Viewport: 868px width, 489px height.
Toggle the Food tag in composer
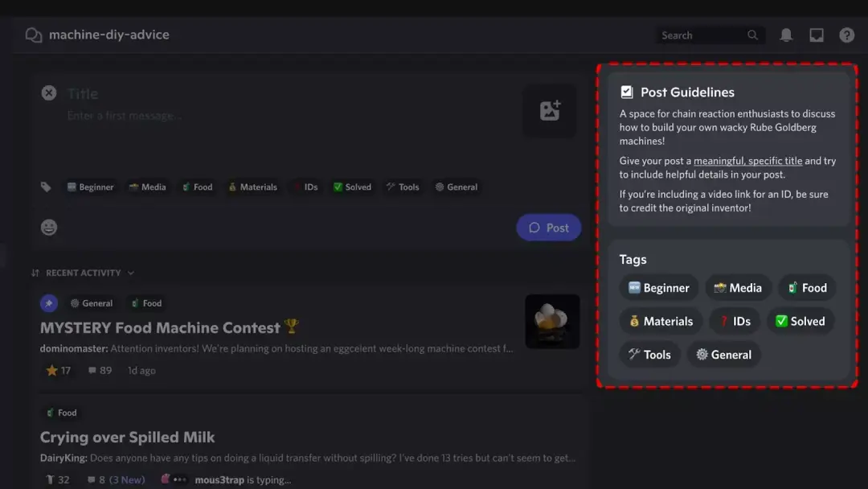point(198,187)
